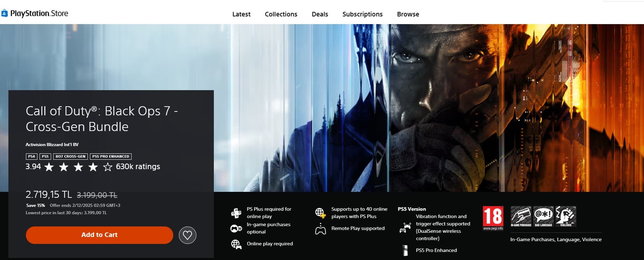644x260 pixels.
Task: Open the Subscriptions menu
Action: (x=363, y=14)
